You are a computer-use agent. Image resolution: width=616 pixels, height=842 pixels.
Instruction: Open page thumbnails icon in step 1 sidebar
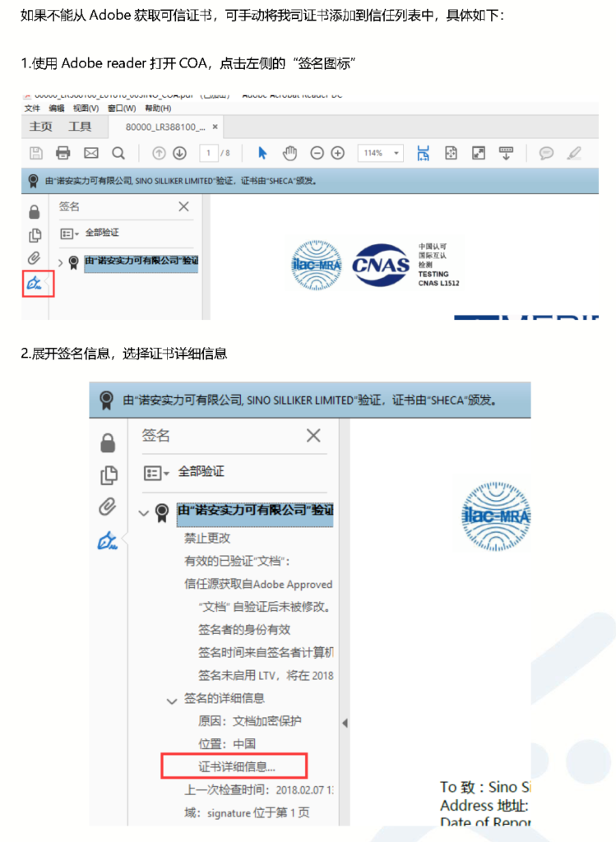[x=35, y=235]
